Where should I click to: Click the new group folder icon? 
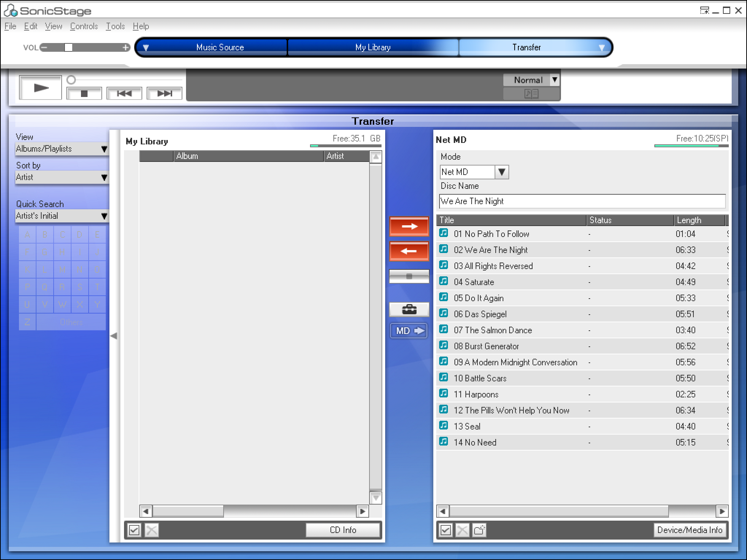tap(479, 530)
